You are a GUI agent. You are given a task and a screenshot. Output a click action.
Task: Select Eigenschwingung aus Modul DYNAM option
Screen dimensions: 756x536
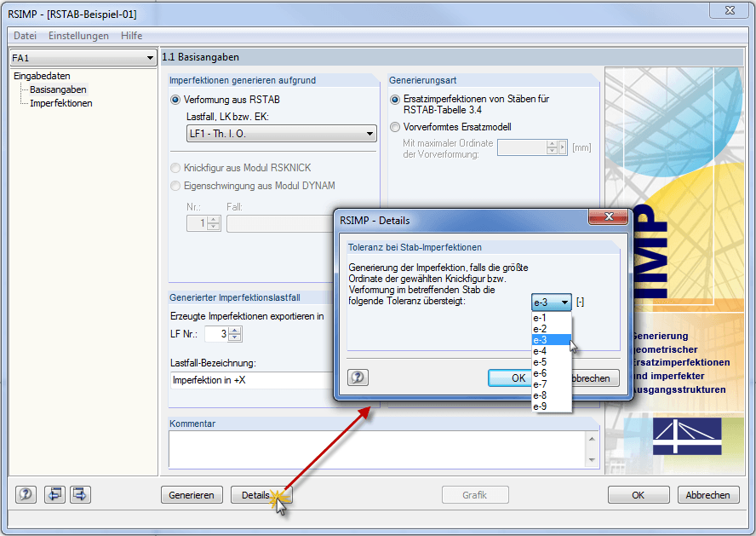175,186
